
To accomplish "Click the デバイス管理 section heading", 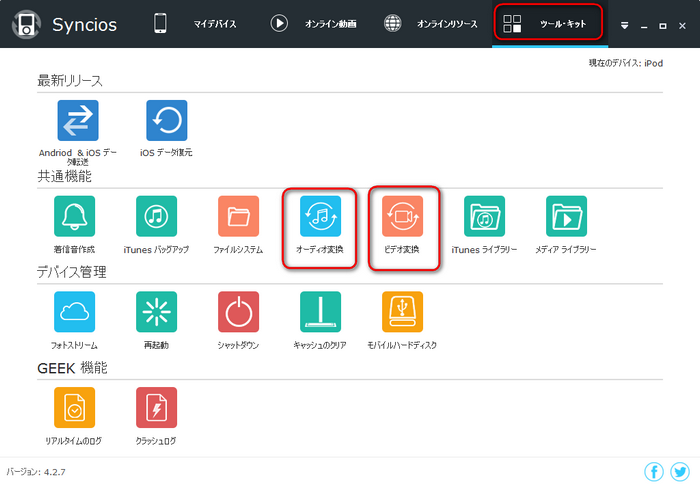I will click(x=71, y=272).
